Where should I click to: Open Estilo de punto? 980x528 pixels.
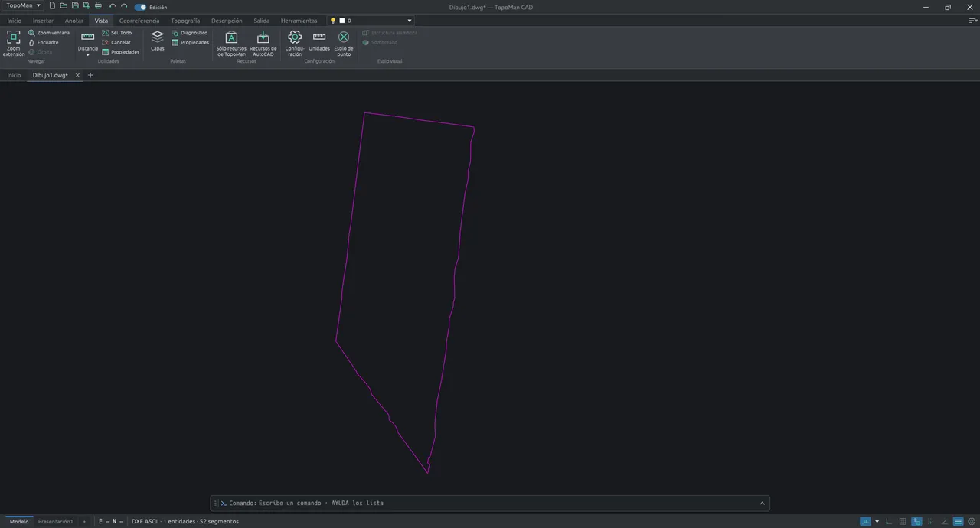coord(344,44)
